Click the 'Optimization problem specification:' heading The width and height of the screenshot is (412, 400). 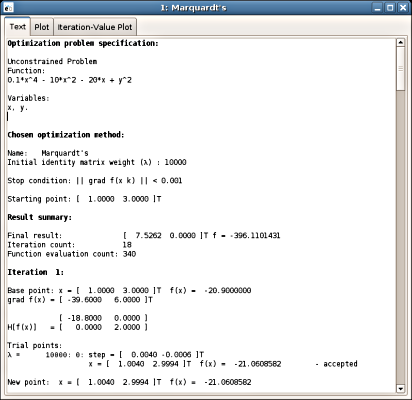tap(83, 43)
